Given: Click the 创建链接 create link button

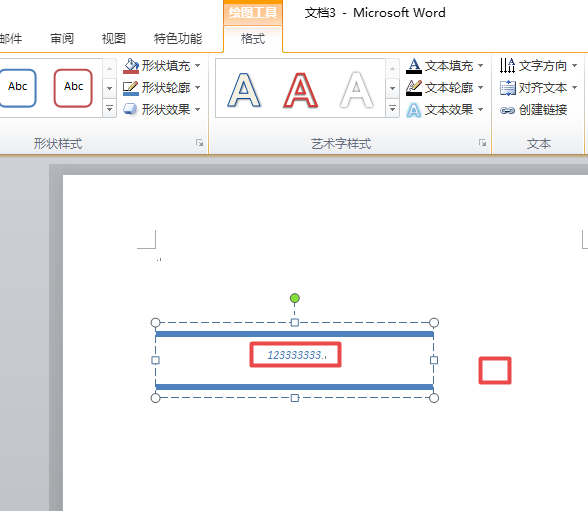Looking at the screenshot, I should point(533,110).
